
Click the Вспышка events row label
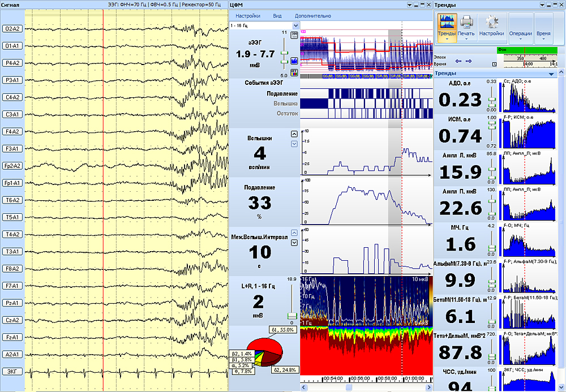click(x=285, y=104)
